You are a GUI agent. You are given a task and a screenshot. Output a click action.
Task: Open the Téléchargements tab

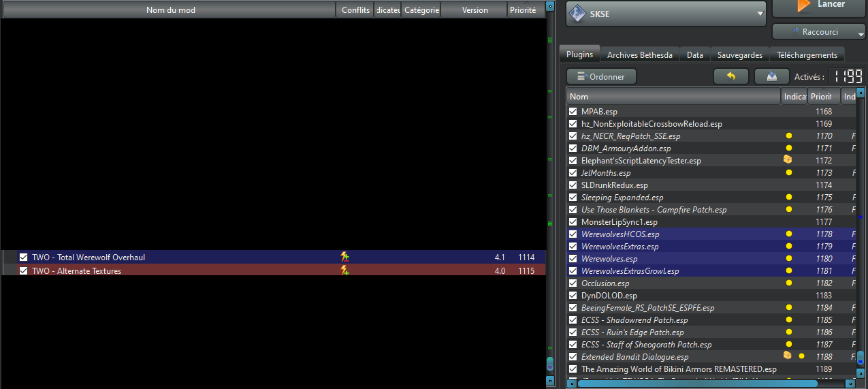tap(807, 55)
